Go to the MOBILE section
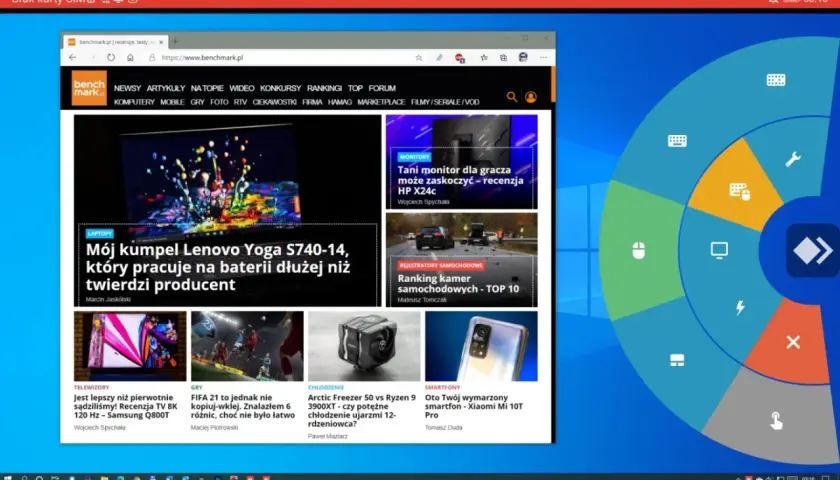 pyautogui.click(x=172, y=102)
